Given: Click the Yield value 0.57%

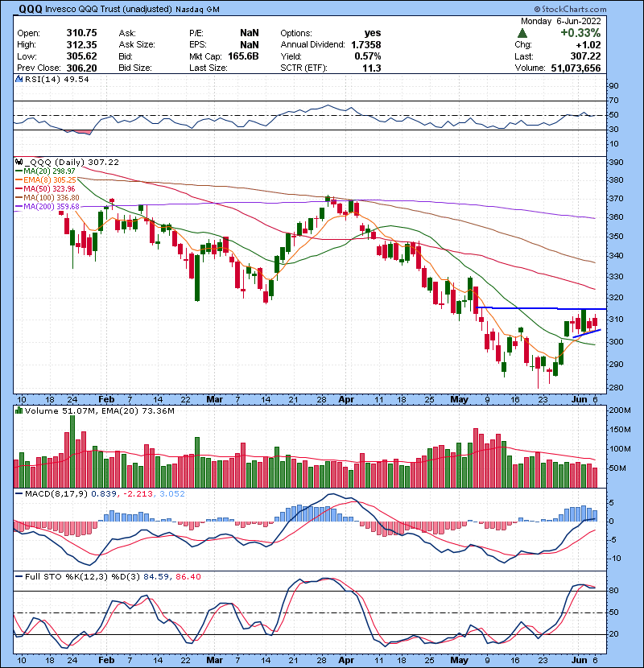Looking at the screenshot, I should click(x=368, y=56).
